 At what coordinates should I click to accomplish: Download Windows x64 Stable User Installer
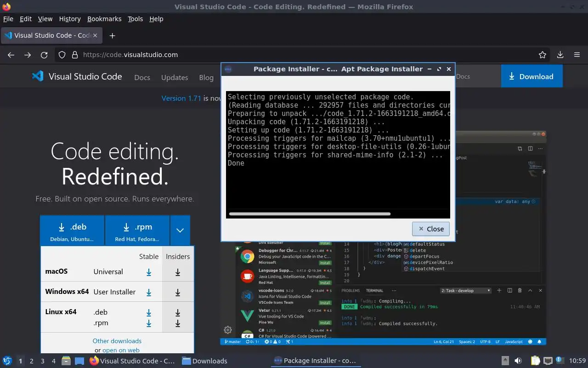[x=149, y=292]
